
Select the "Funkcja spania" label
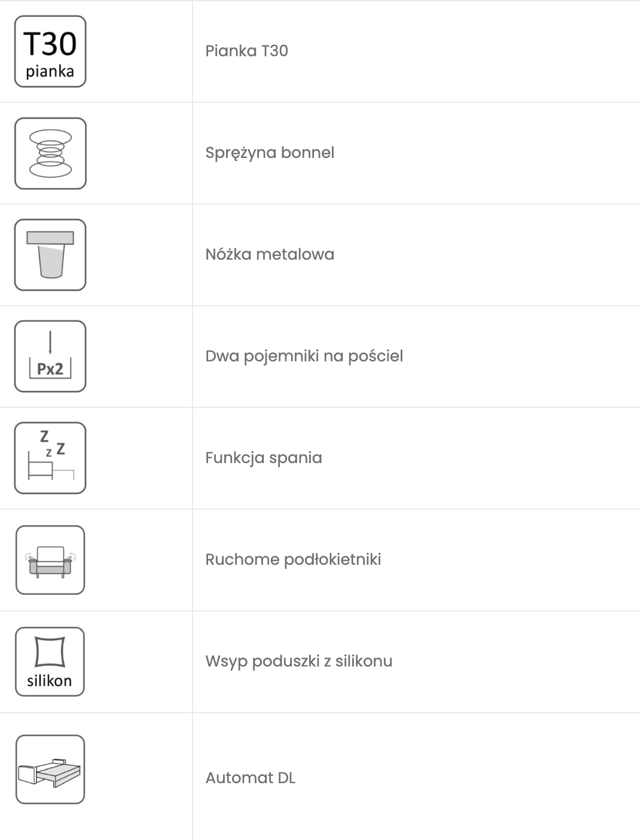point(264,458)
